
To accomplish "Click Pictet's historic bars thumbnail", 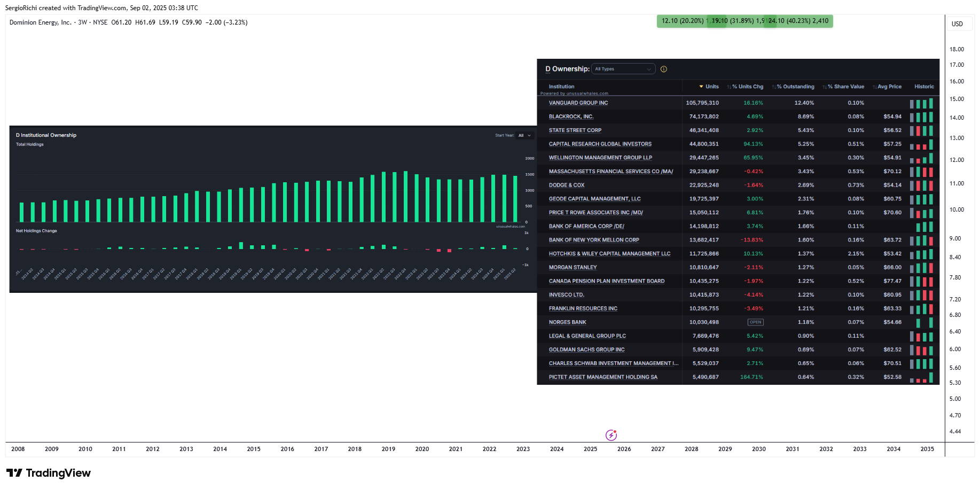I will 922,377.
